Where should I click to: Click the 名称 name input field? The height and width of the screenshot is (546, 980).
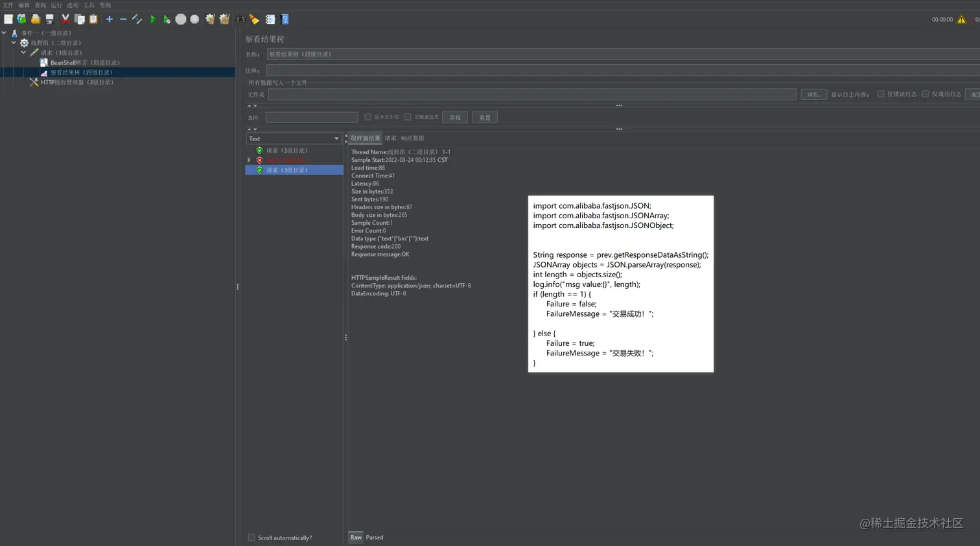tap(623, 54)
